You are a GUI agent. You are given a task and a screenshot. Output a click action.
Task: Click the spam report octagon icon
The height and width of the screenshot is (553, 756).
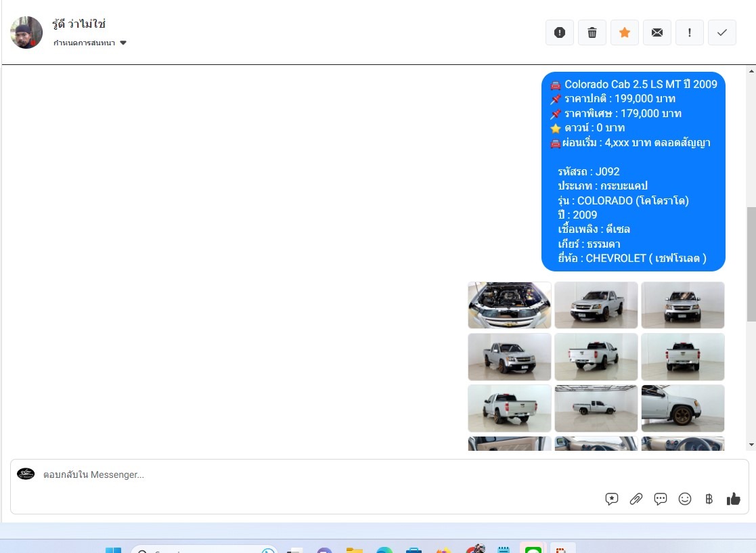[x=560, y=32]
